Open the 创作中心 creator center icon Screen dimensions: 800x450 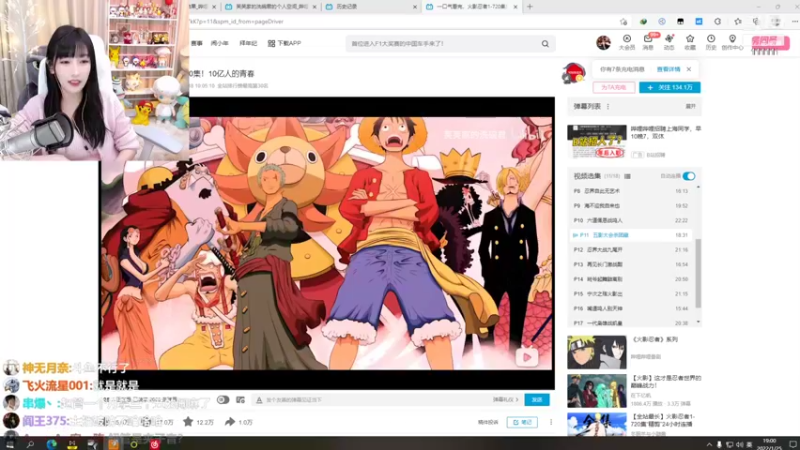coord(732,42)
